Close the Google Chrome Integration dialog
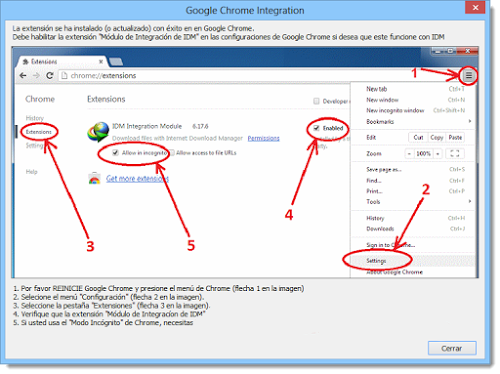The image size is (500, 374). coord(475,7)
